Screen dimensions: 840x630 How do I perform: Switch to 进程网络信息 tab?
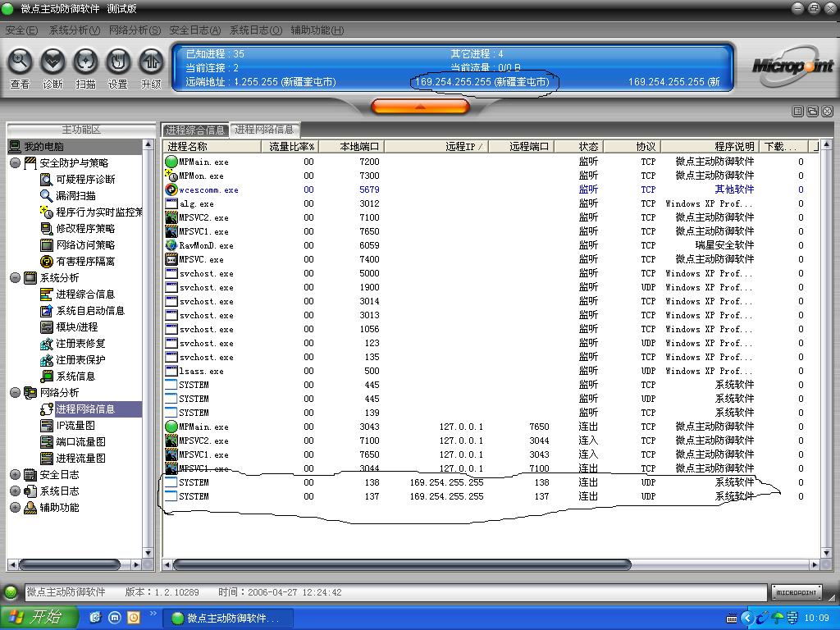click(x=265, y=130)
